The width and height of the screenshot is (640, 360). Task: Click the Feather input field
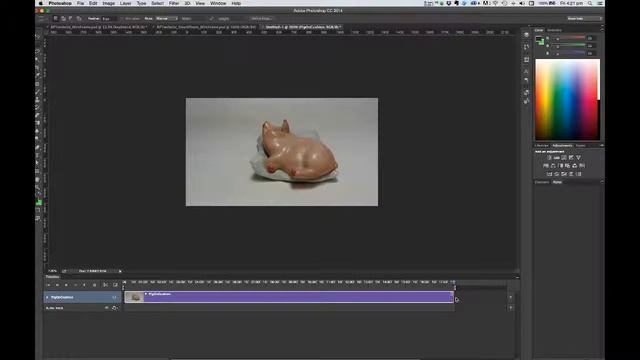(x=109, y=19)
